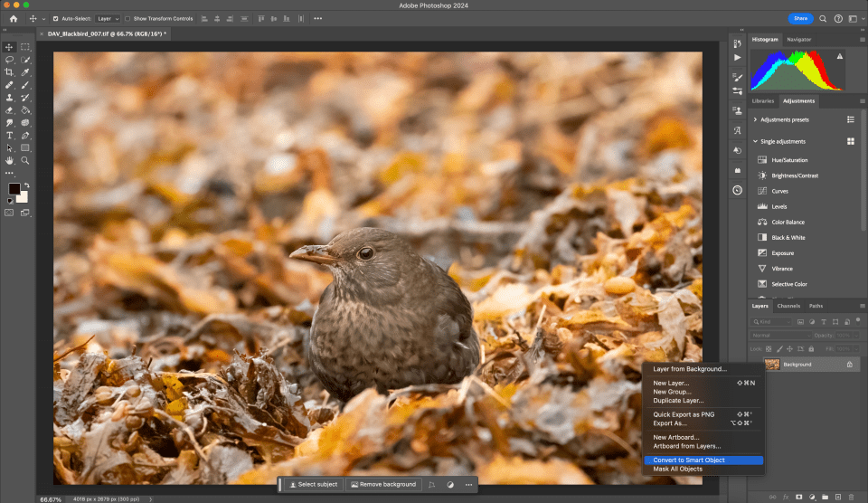Create a new group with folder icon
The width and height of the screenshot is (868, 503).
coord(825,497)
